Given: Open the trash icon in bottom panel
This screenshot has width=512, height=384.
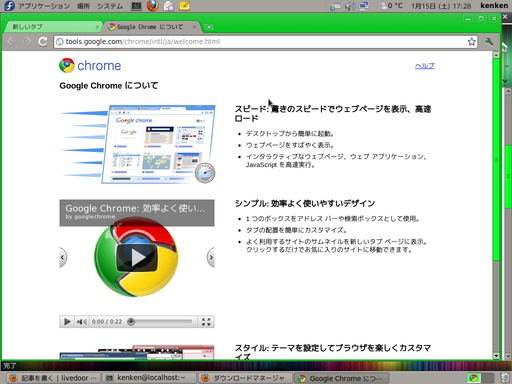Looking at the screenshot, I should click(505, 378).
